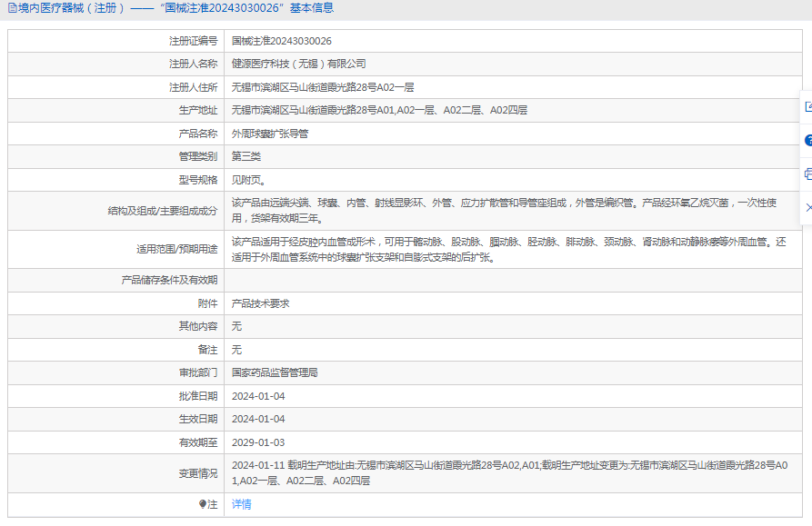
Task: Click the 注册人名称 label
Action: (193, 64)
